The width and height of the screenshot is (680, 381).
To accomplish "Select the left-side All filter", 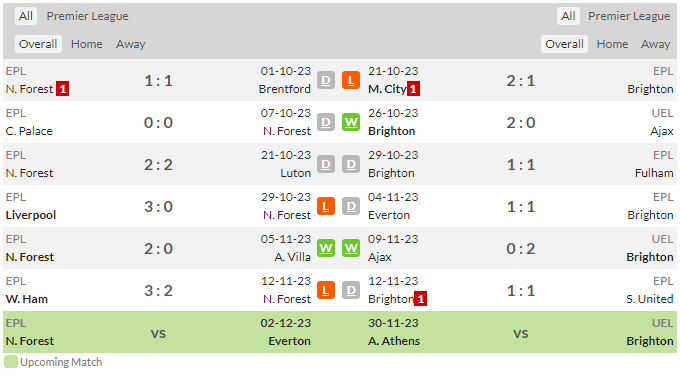I will pos(26,16).
